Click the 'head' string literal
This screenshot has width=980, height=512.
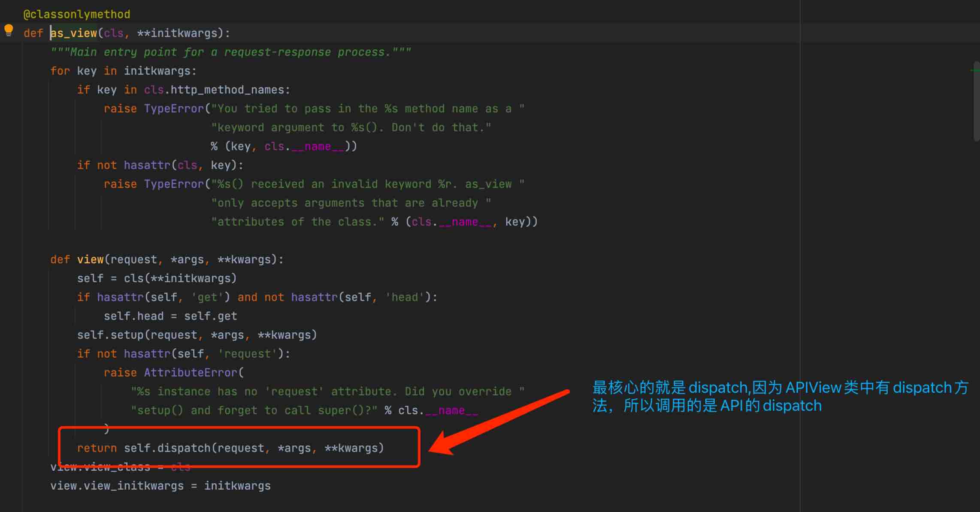coord(405,297)
